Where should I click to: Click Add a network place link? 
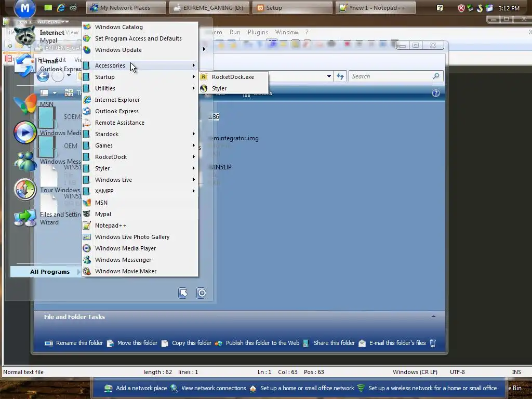(136, 388)
